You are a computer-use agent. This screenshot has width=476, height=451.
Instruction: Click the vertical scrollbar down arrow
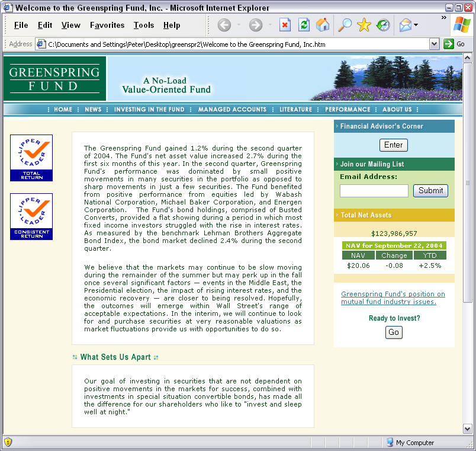[x=468, y=429]
